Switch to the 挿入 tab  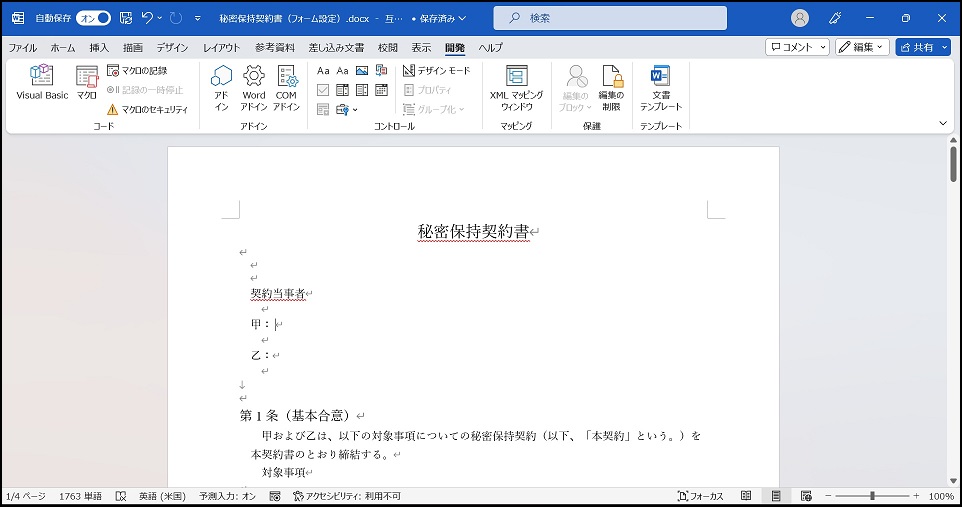(99, 47)
